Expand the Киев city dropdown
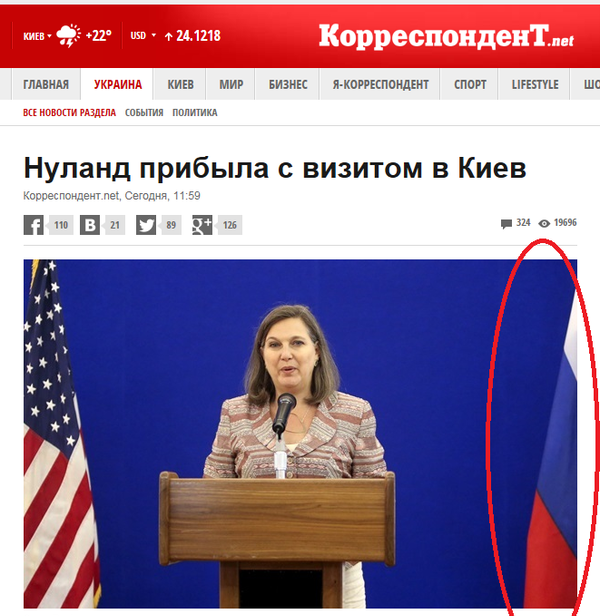Image resolution: width=600 pixels, height=616 pixels. [x=37, y=37]
